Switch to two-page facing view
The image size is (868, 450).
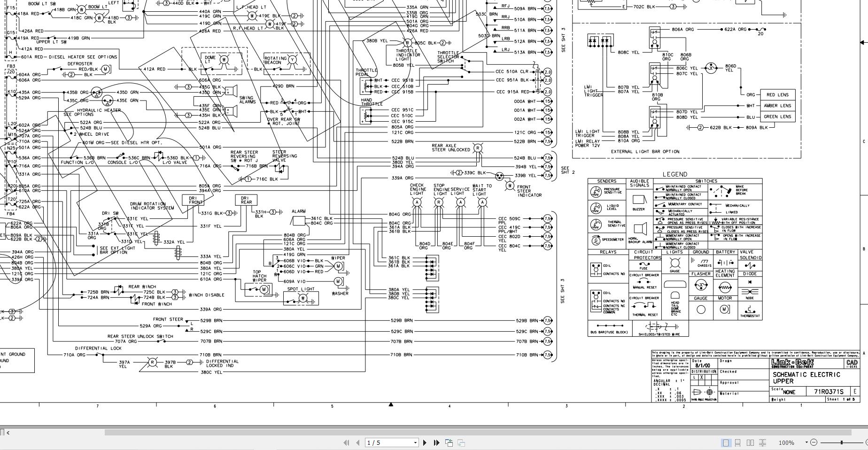click(751, 442)
